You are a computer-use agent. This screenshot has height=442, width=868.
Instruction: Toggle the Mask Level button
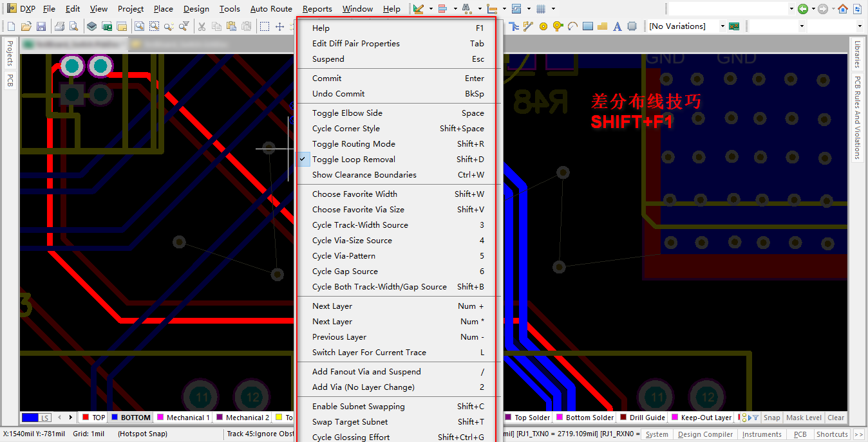(x=804, y=418)
